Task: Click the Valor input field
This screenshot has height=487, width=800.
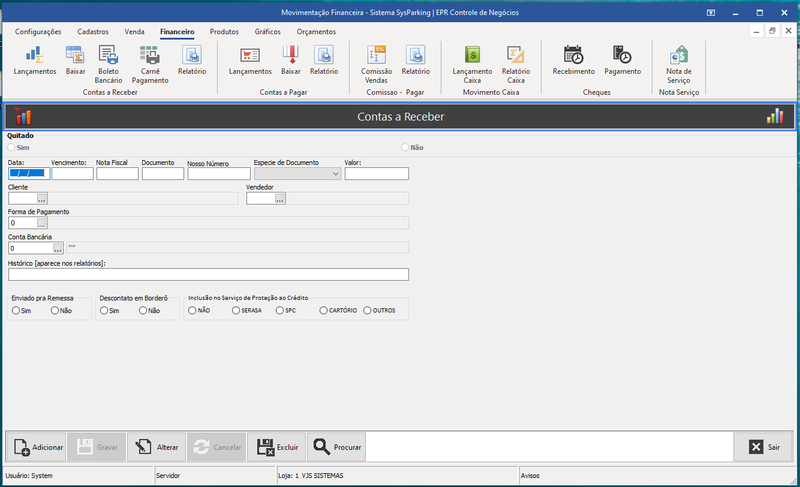Action: pyautogui.click(x=377, y=173)
